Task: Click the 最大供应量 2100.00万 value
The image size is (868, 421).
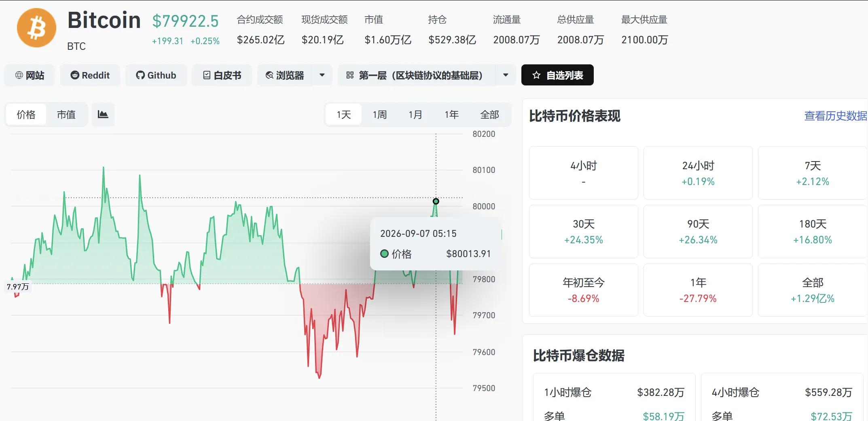Action: [645, 40]
